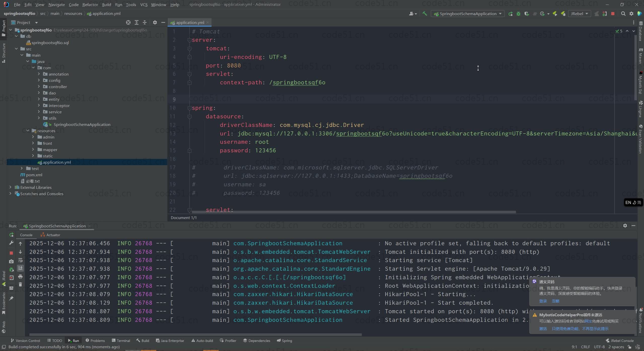This screenshot has width=644, height=351.
Task: Expand External Libraries node
Action: click(x=10, y=187)
